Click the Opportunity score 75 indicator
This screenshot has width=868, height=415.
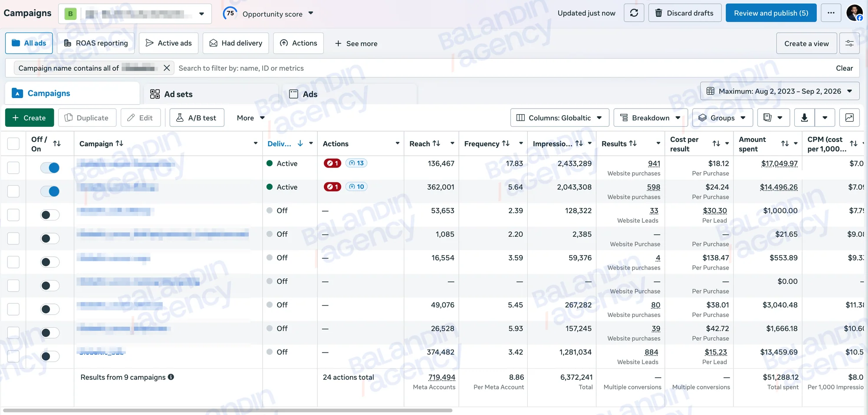[x=230, y=13]
